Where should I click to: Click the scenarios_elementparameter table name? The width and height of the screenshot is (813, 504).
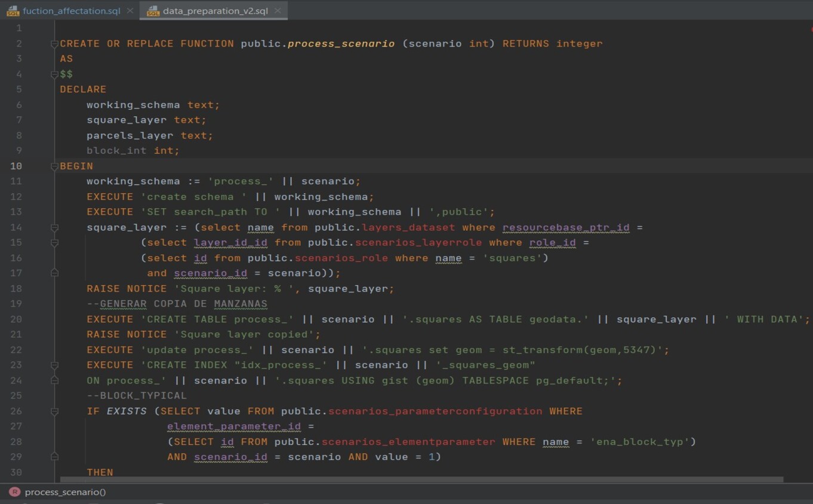coord(408,442)
